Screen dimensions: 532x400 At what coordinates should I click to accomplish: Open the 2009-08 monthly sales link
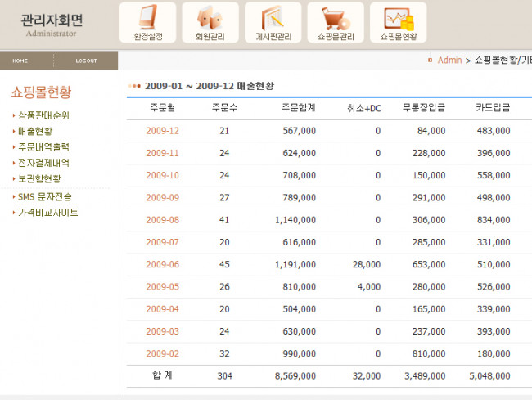(162, 220)
